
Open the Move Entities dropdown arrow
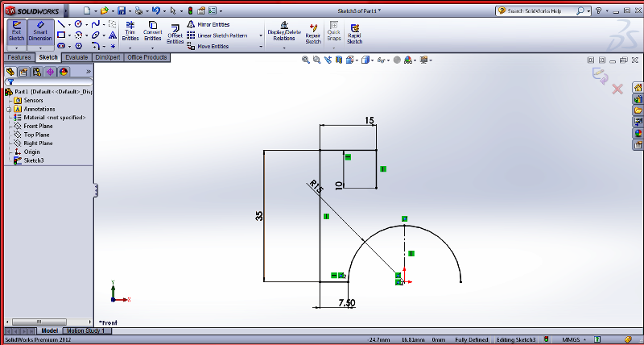260,47
